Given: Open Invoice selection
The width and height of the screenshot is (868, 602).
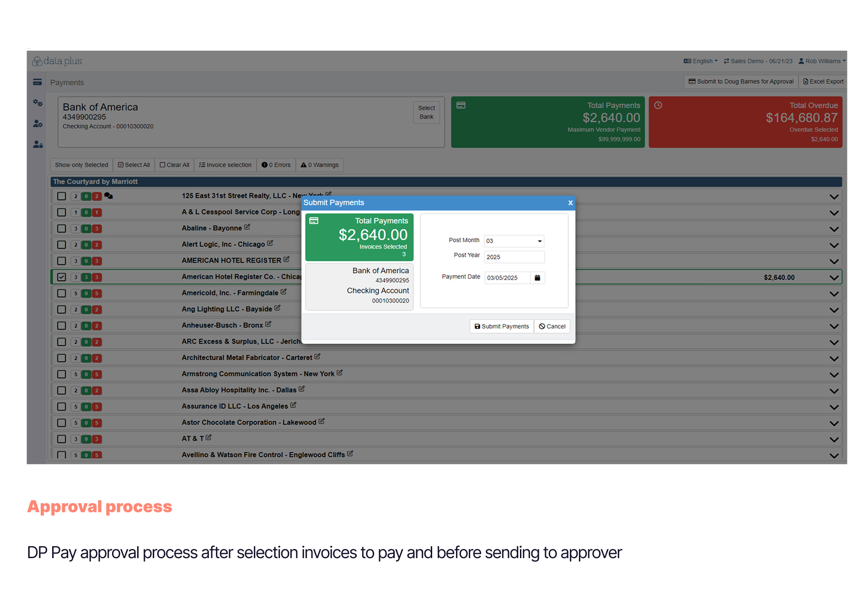Looking at the screenshot, I should (x=225, y=165).
